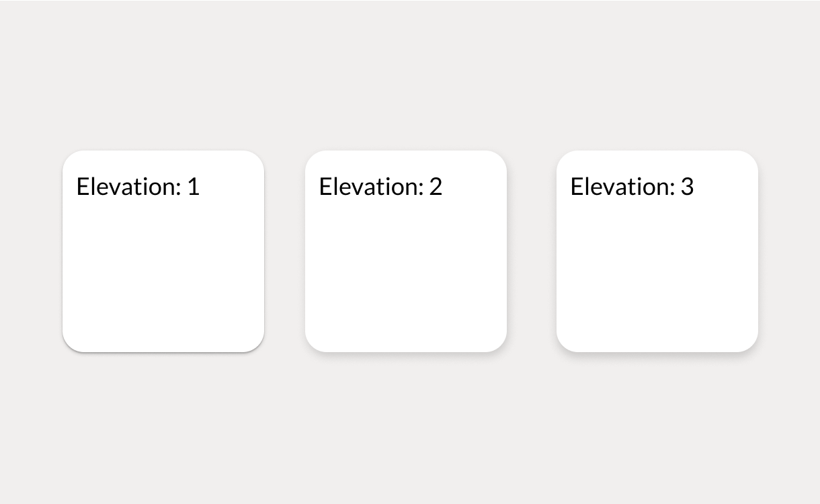The image size is (820, 504).
Task: Click the card with the lightest shadow
Action: (163, 251)
